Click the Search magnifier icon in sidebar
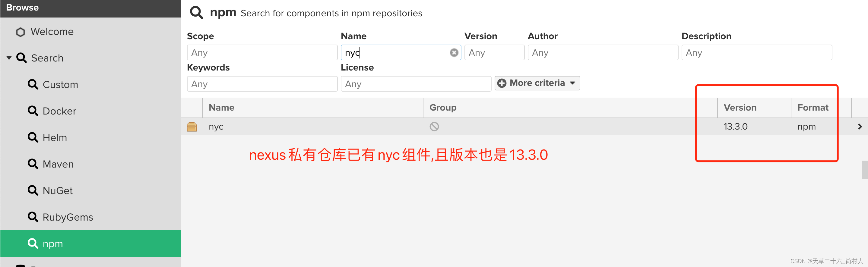The width and height of the screenshot is (868, 267). pos(22,58)
